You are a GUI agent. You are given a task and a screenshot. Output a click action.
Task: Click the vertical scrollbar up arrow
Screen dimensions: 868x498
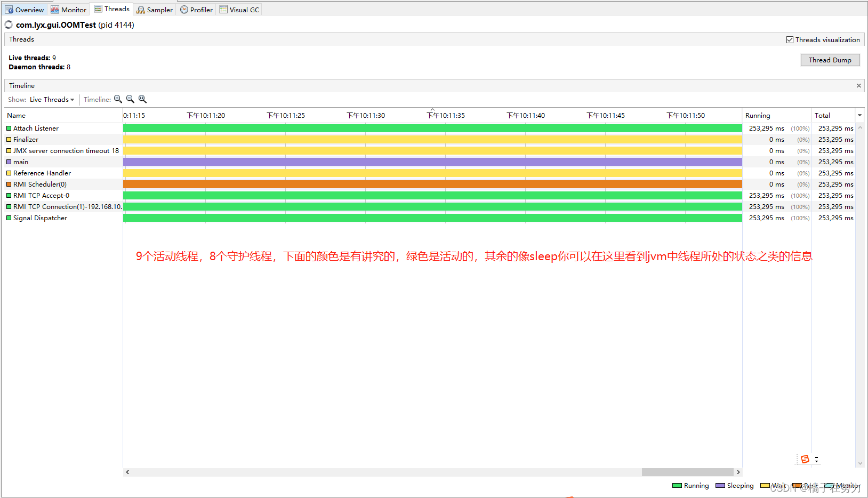pos(860,128)
